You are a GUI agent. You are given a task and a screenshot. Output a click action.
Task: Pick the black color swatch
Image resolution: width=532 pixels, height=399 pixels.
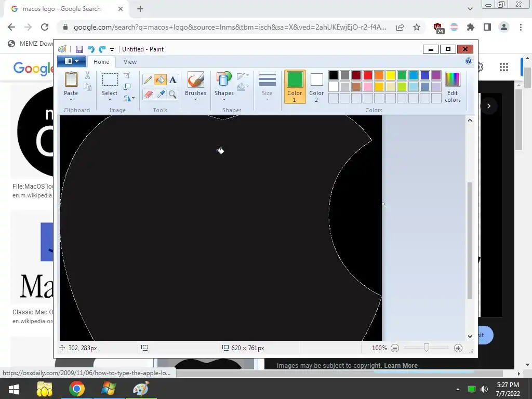point(334,75)
